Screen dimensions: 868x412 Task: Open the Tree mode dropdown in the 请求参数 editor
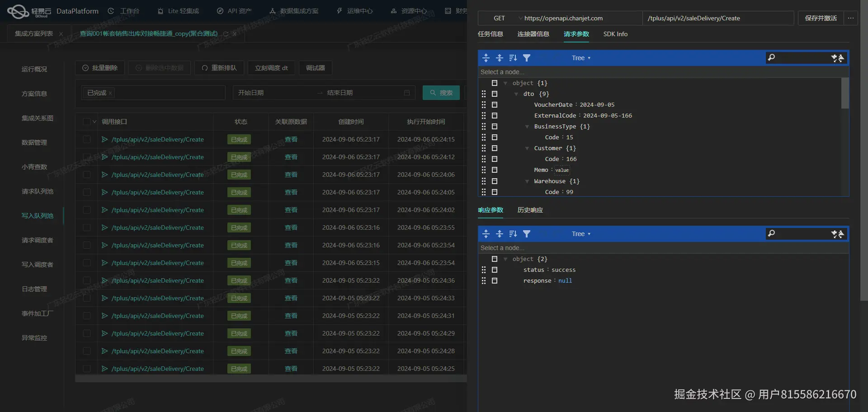pos(581,58)
